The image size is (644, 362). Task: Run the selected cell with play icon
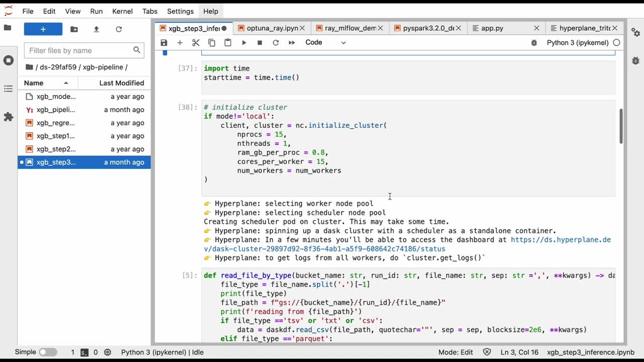tap(244, 43)
